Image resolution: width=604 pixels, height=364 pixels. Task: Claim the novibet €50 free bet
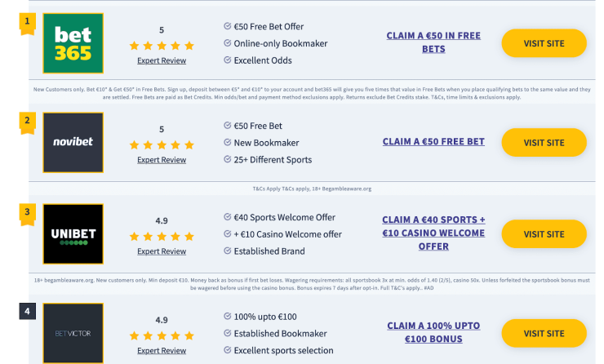433,141
